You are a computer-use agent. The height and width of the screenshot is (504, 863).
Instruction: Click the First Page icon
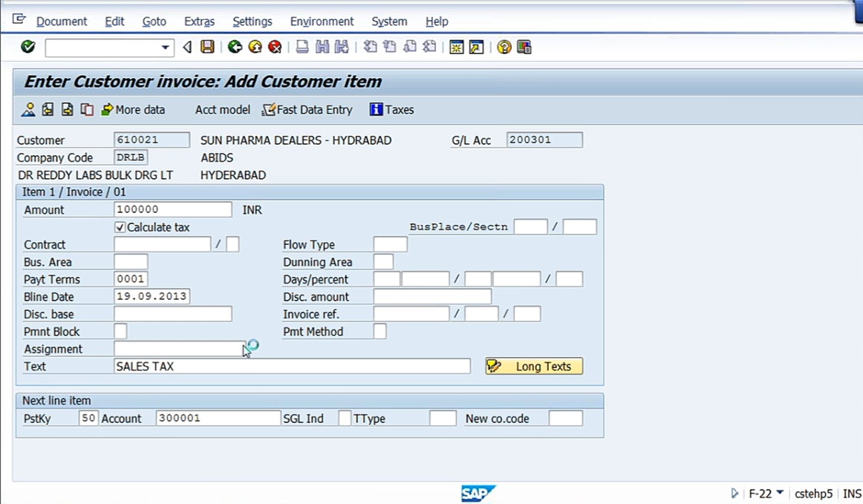click(371, 48)
